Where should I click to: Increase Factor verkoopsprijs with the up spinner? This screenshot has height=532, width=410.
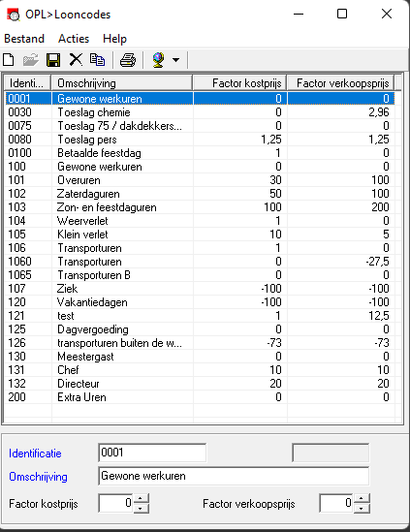pyautogui.click(x=362, y=499)
